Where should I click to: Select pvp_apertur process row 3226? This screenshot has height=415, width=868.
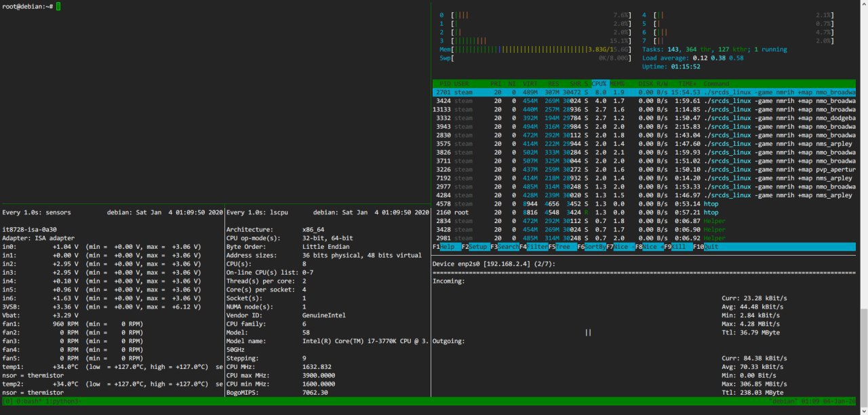(x=644, y=170)
